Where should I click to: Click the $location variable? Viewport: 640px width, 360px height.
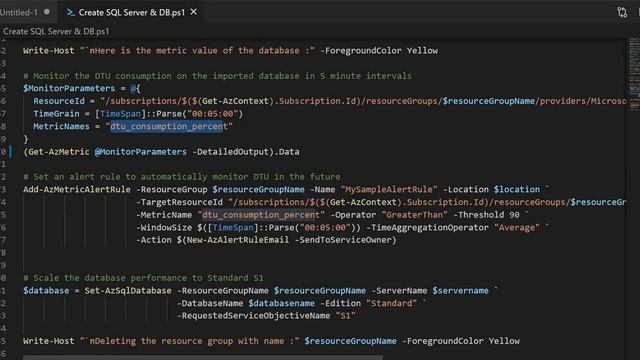point(517,189)
